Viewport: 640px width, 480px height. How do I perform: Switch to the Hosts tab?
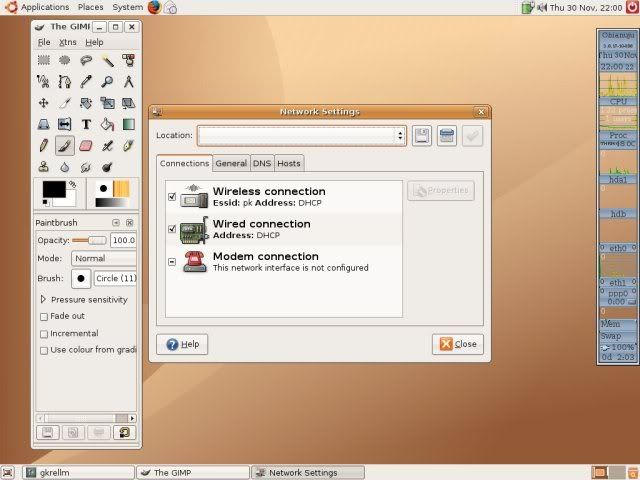[x=289, y=163]
